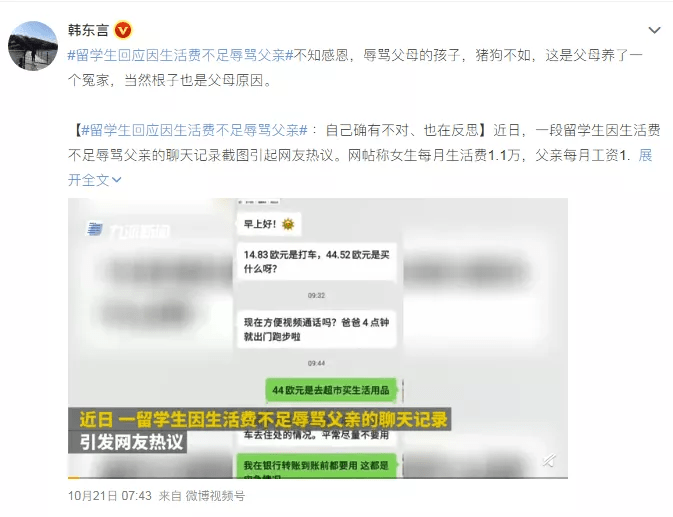Click the news logo watermark in video

point(128,230)
